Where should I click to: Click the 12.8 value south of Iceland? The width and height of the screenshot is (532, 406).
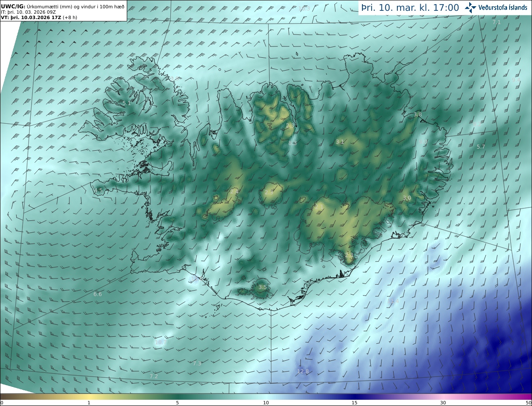[303, 372]
